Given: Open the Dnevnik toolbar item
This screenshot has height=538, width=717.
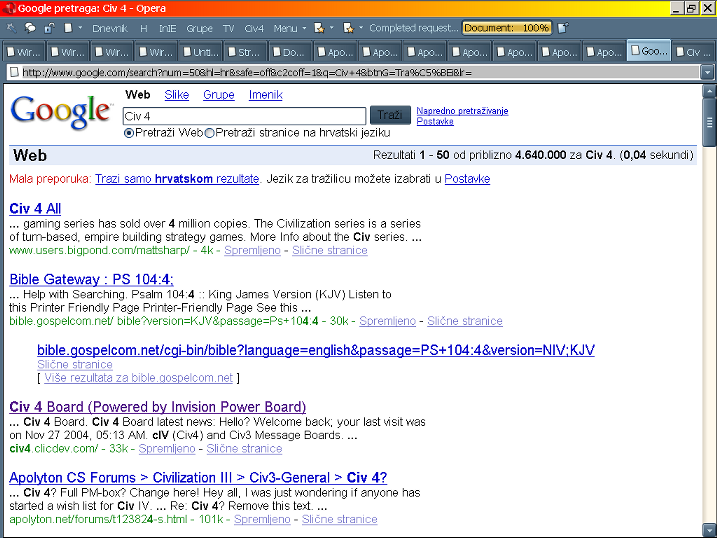Looking at the screenshot, I should (x=110, y=28).
